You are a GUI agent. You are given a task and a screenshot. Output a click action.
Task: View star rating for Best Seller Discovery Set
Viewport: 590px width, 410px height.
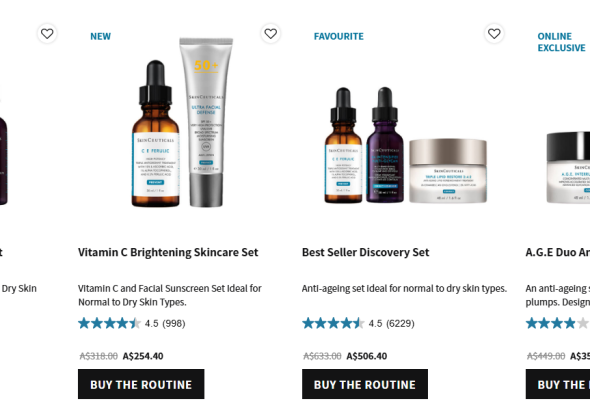333,323
